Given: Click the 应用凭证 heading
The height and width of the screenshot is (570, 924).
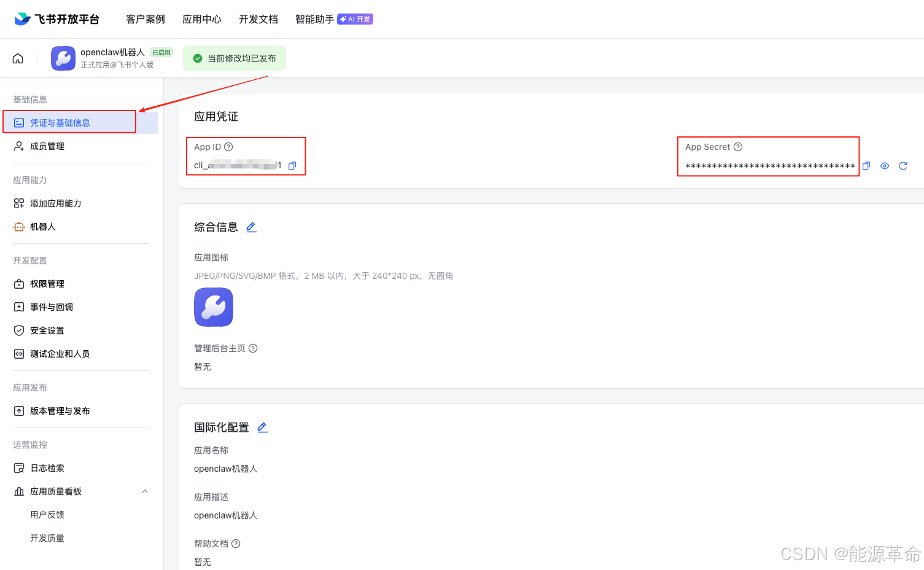Looking at the screenshot, I should pos(216,117).
